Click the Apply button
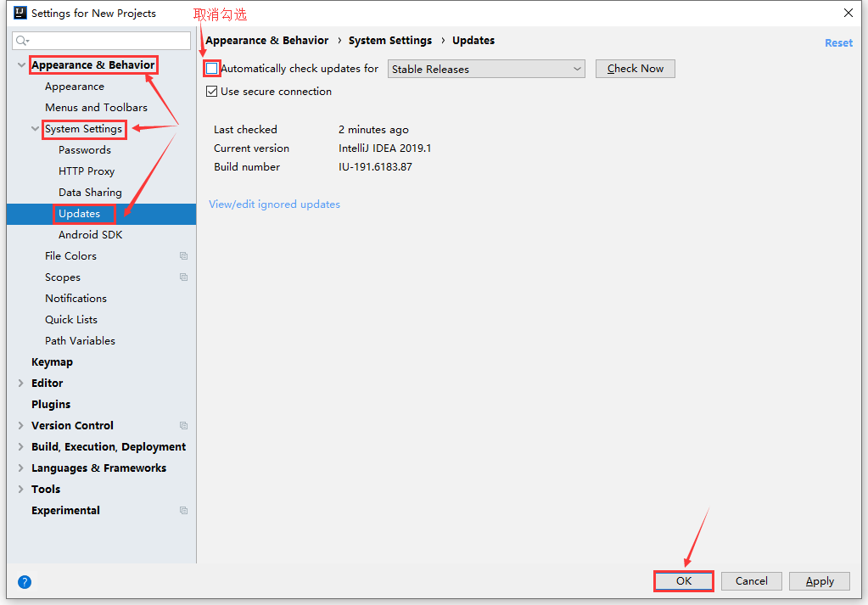Viewport: 868px width, 605px height. (820, 581)
